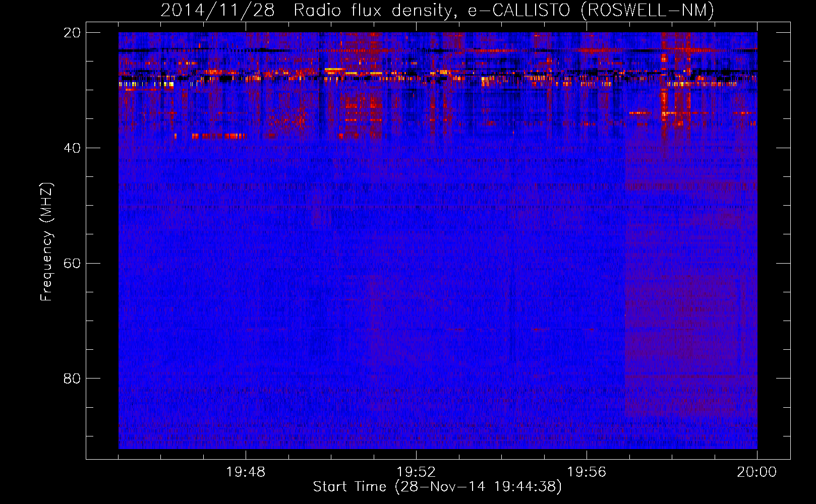Click the 19:56 time tick label
This screenshot has height=504, width=816.
[587, 472]
